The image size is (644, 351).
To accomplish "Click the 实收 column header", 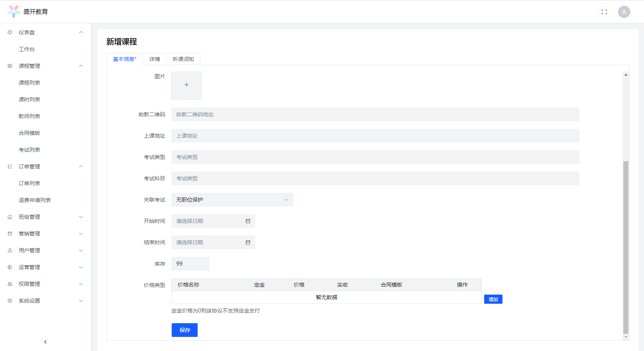I will pyautogui.click(x=343, y=285).
